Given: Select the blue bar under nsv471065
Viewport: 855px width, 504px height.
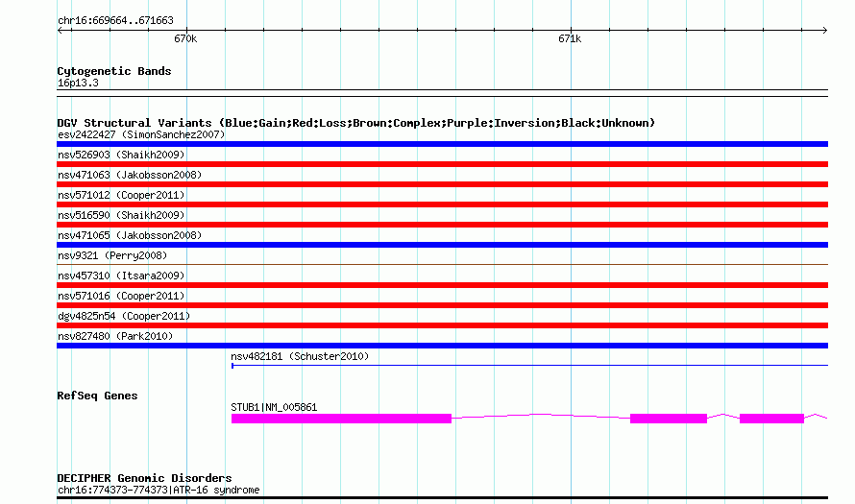Looking at the screenshot, I should tap(442, 245).
